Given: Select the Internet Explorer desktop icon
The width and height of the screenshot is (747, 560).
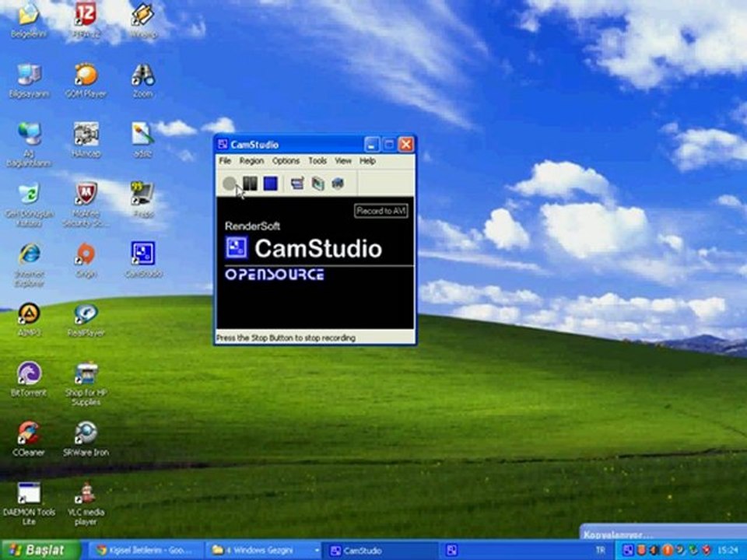Looking at the screenshot, I should [29, 264].
